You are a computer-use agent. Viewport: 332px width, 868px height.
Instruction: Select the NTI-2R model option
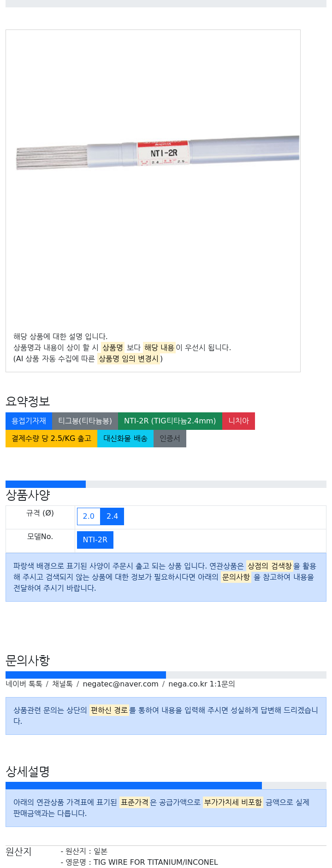(x=95, y=540)
